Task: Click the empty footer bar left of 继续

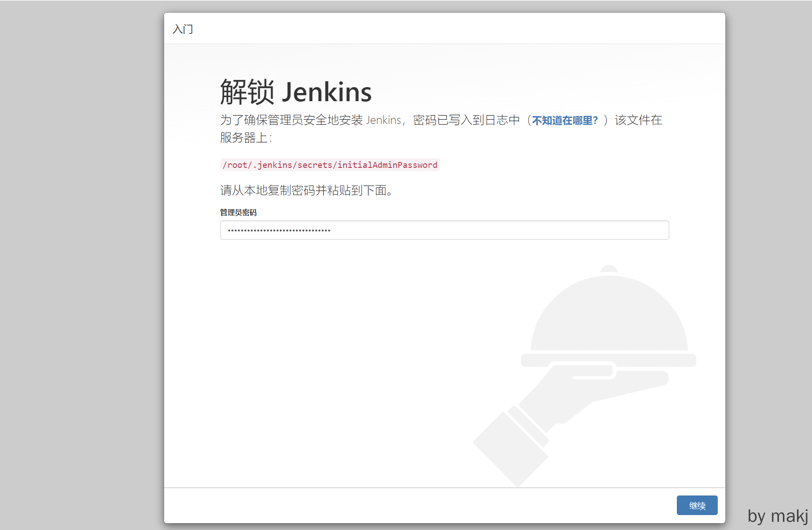Action: click(408, 505)
